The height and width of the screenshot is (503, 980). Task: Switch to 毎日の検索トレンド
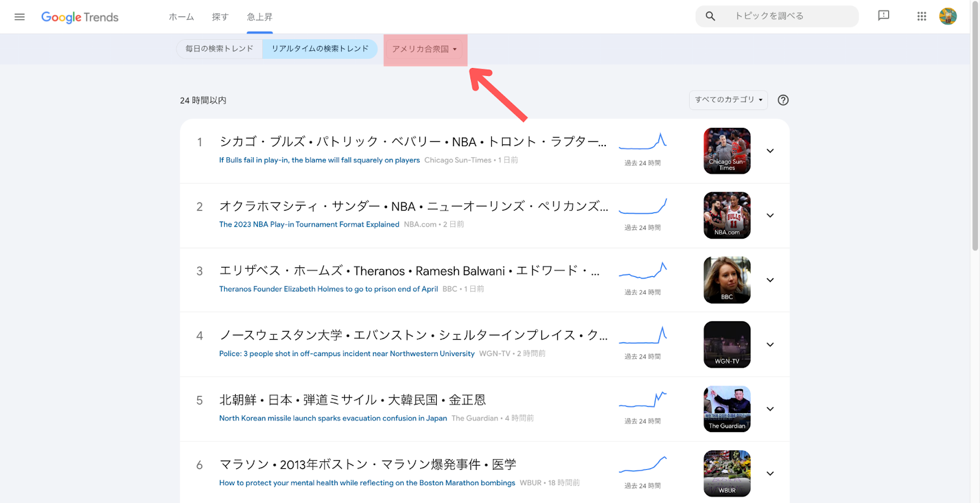pos(219,49)
